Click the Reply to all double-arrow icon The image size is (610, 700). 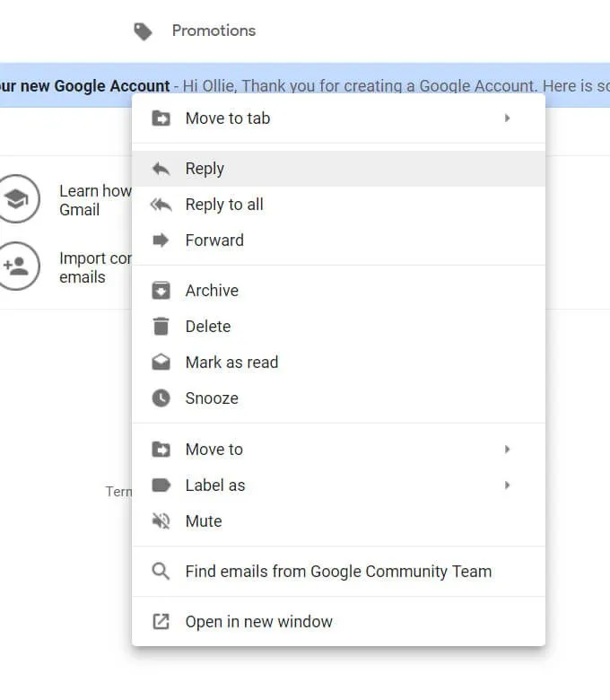click(161, 205)
